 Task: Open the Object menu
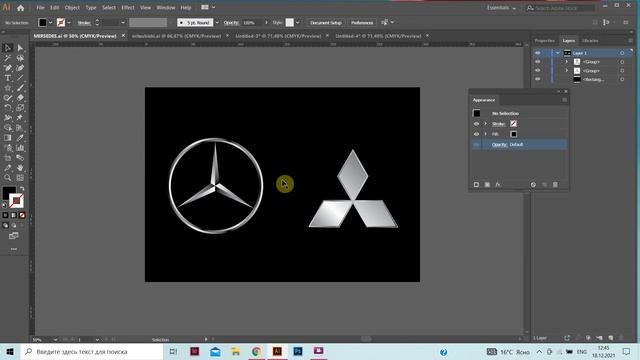pyautogui.click(x=72, y=8)
